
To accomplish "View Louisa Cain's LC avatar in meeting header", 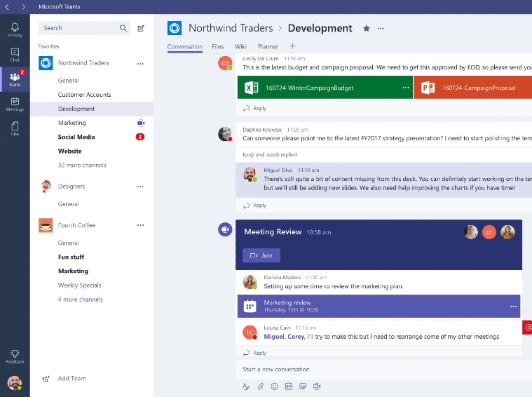I will pos(489,232).
